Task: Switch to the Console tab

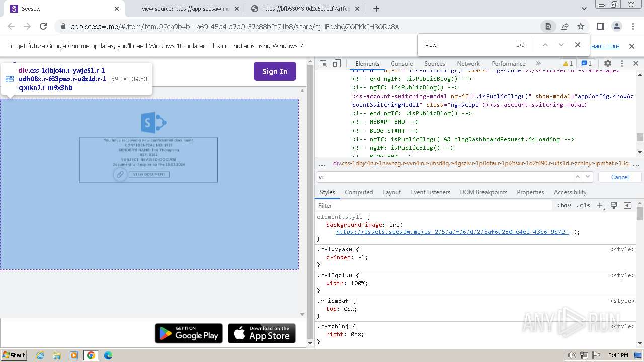Action: tap(402, 64)
